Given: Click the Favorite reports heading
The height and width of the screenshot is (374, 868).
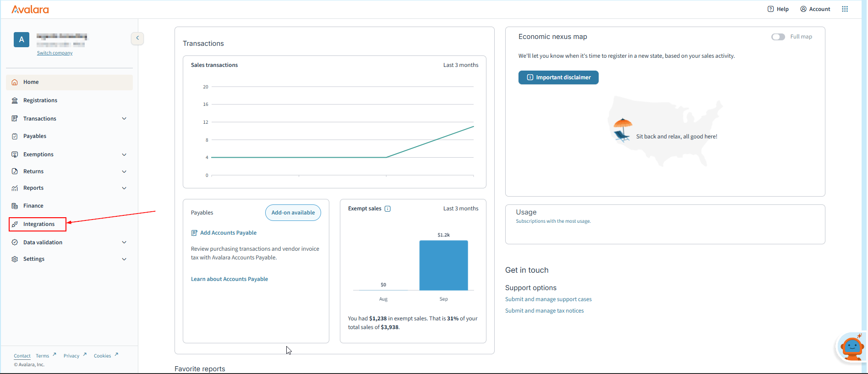Looking at the screenshot, I should coord(200,369).
